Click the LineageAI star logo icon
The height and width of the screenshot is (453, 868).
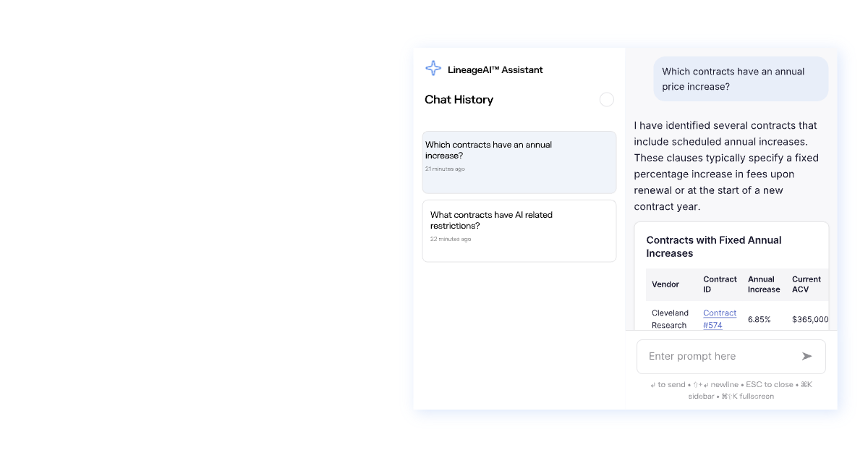point(433,69)
